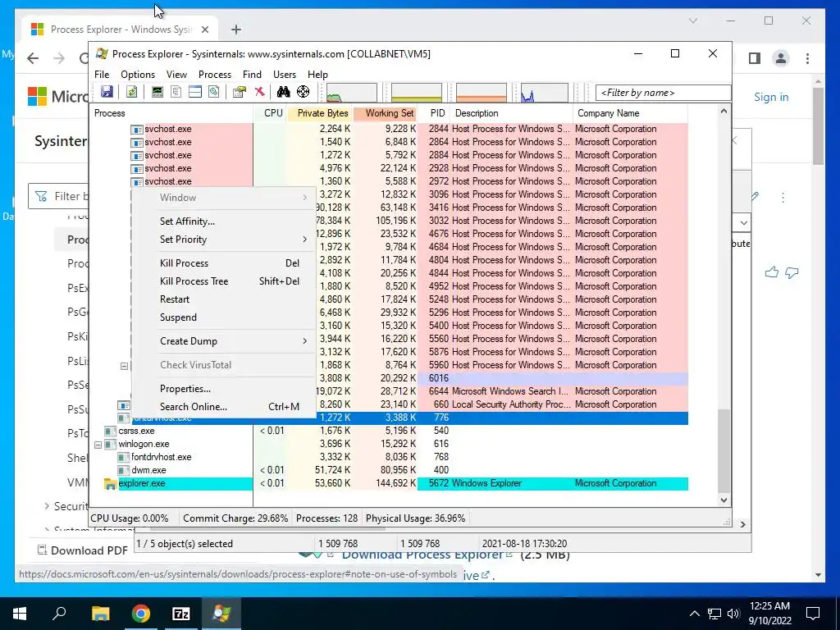Screen dimensions: 840x630
Task: Open the View menu
Action: pos(176,75)
